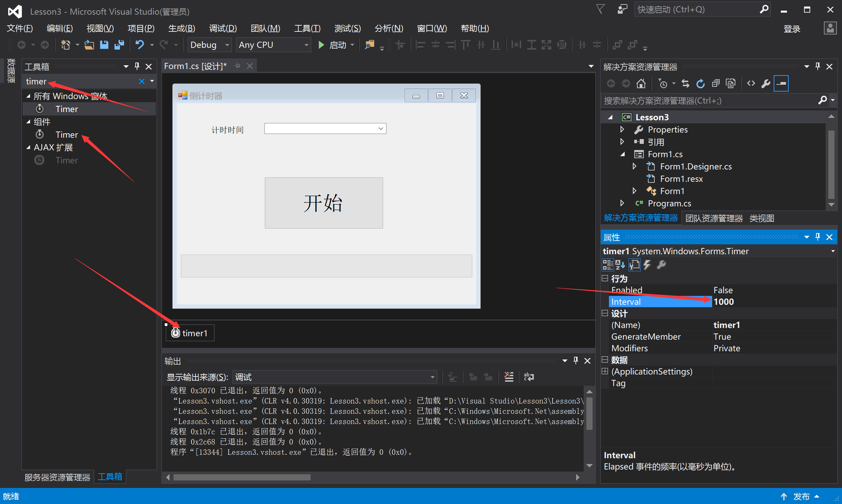Toggle auto-hide pin on Solution Explorer
This screenshot has width=842, height=504.
point(818,66)
